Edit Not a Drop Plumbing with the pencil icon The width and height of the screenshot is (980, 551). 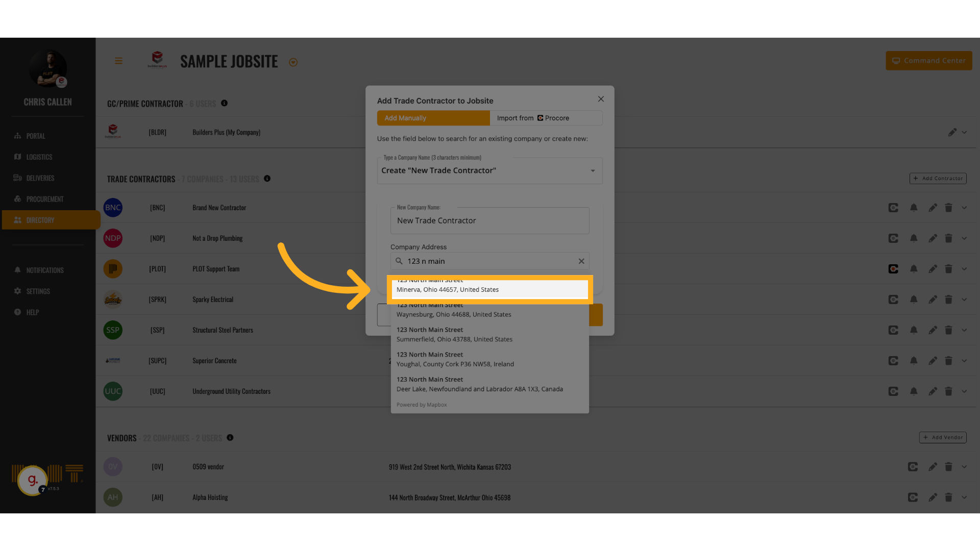933,238
